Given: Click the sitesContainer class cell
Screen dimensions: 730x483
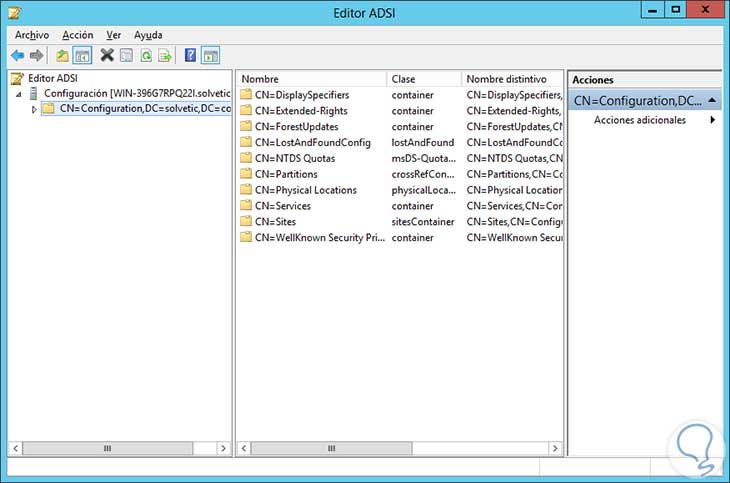Looking at the screenshot, I should click(x=423, y=222).
